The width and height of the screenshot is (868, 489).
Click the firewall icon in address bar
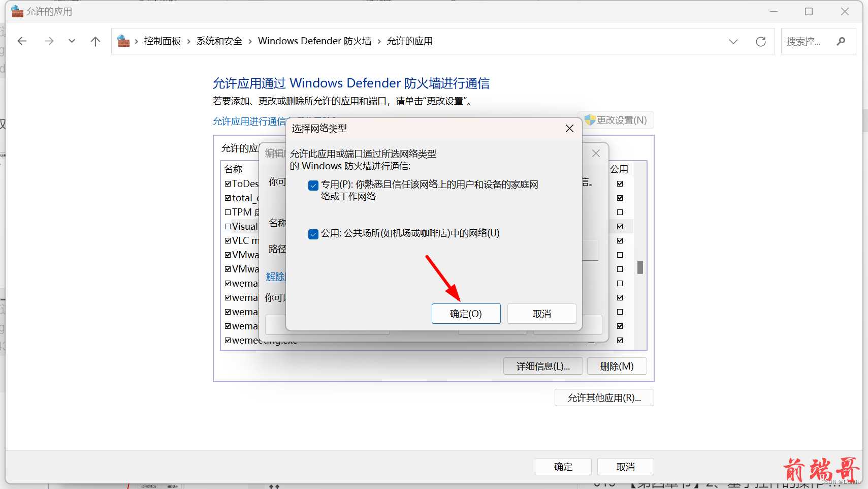[123, 41]
